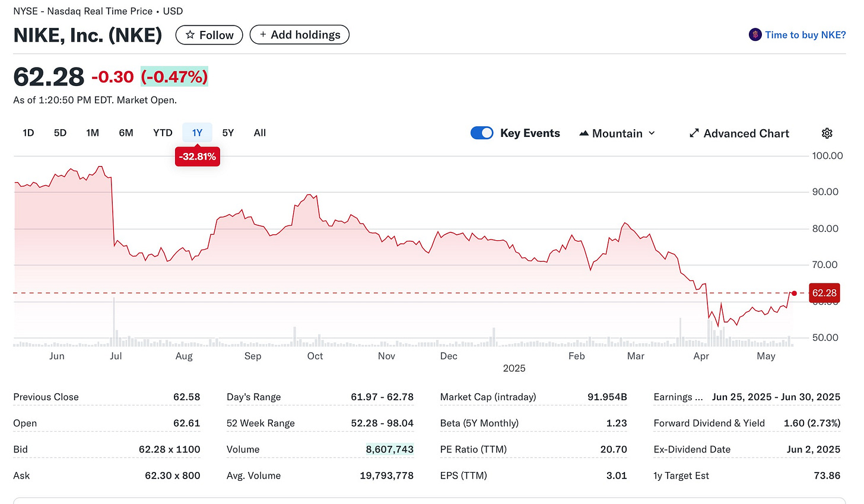The height and width of the screenshot is (504, 864).
Task: Click Market Cap value 91.954B
Action: tap(607, 397)
